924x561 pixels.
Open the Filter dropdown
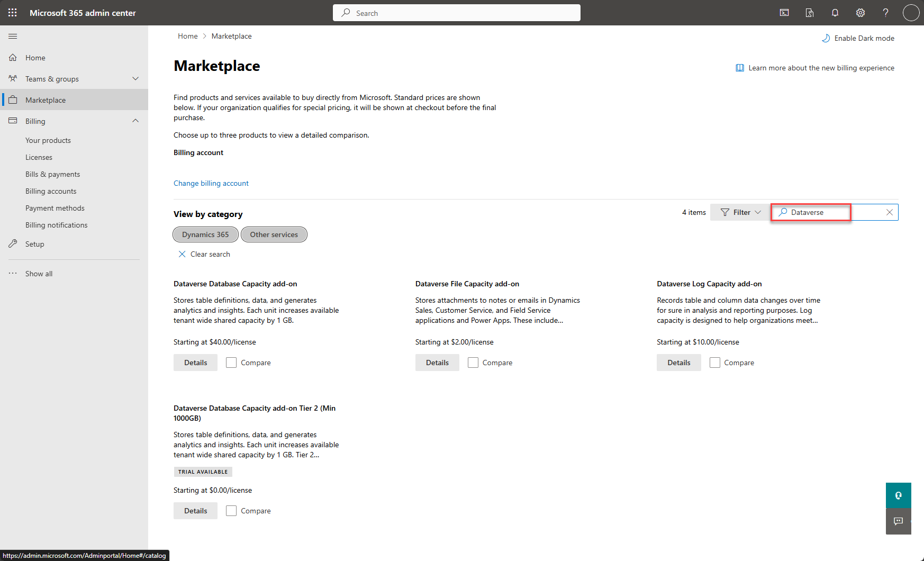[740, 212]
